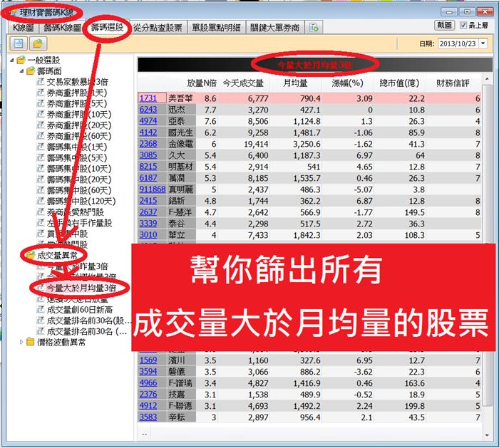The height and width of the screenshot is (448, 499).
Task: Open stock code link 1731
Action: [148, 98]
